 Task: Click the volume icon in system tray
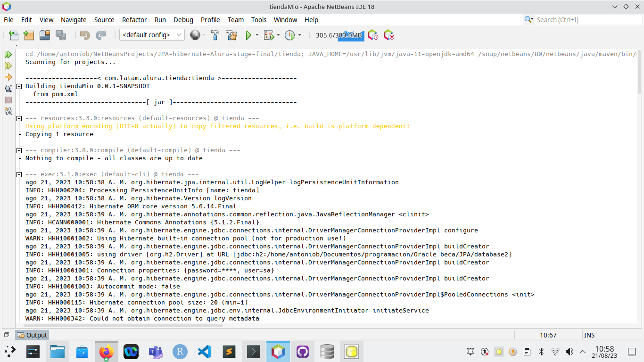[570, 352]
